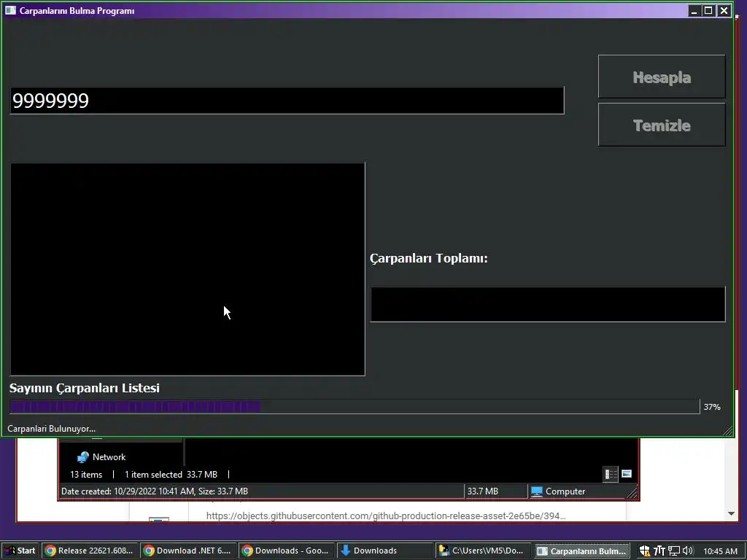Click the purple progress bar
This screenshot has height=560, width=747.
click(x=355, y=407)
